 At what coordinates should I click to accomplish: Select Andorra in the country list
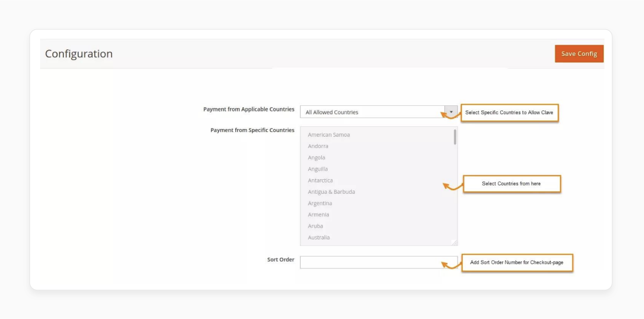pos(318,146)
